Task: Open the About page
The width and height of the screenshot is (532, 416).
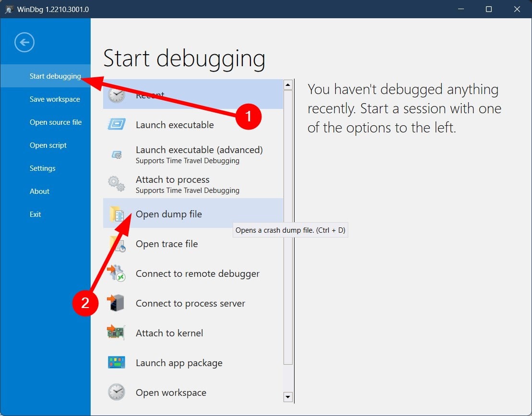Action: [x=46, y=191]
